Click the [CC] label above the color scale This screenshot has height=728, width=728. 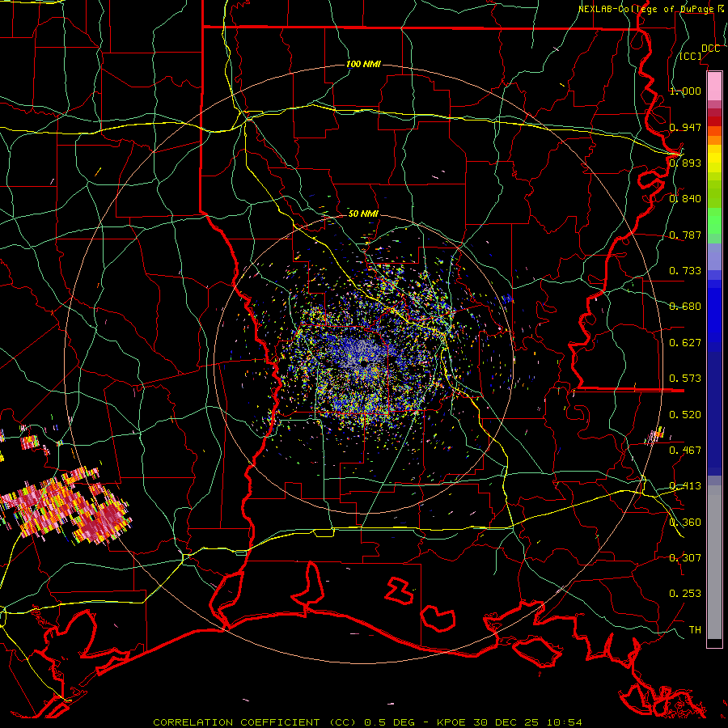691,56
